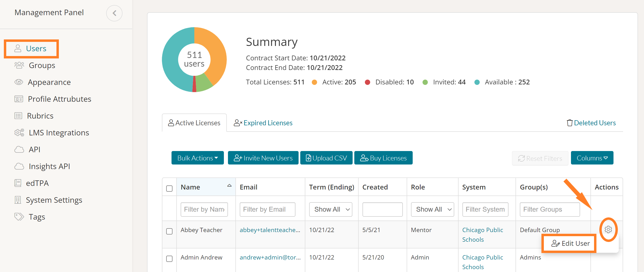Open LMS Integrations in the sidebar
The image size is (644, 272).
coord(59,132)
